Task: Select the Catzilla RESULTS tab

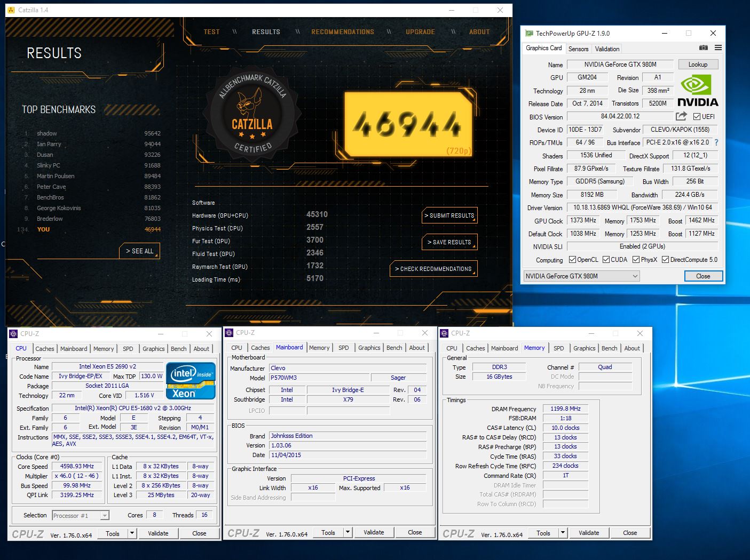Action: (x=266, y=32)
